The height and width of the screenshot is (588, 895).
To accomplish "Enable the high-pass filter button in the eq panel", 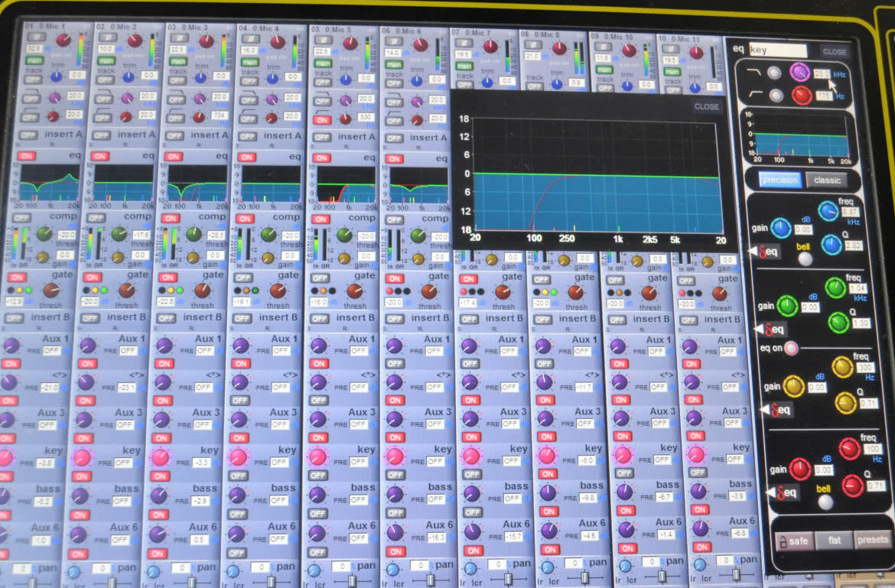I will (776, 96).
